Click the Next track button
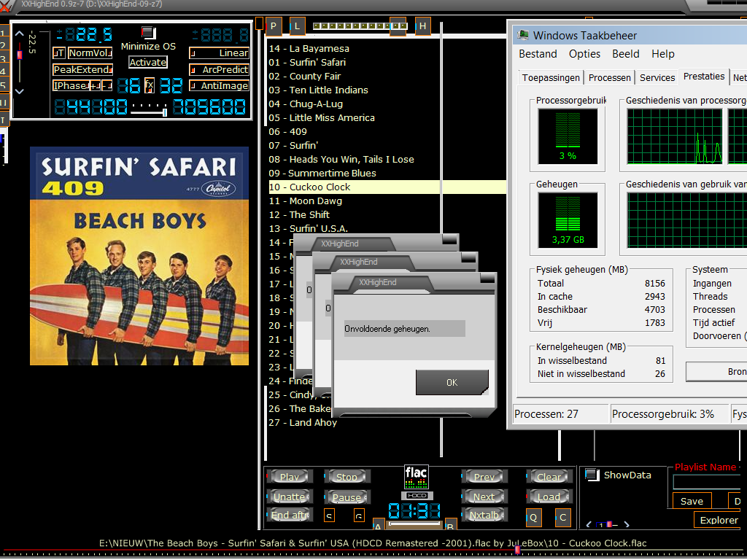747x560 pixels. tap(484, 497)
